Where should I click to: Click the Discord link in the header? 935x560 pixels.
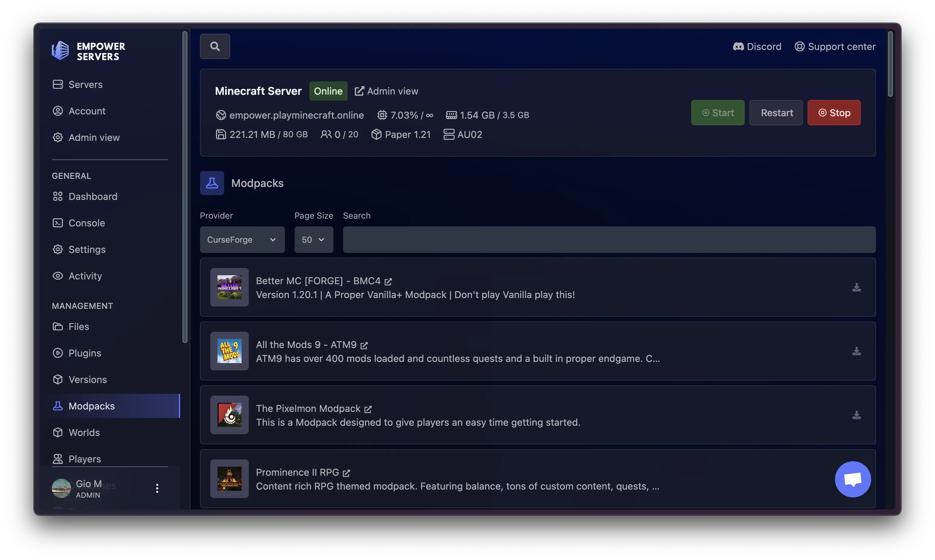click(757, 46)
